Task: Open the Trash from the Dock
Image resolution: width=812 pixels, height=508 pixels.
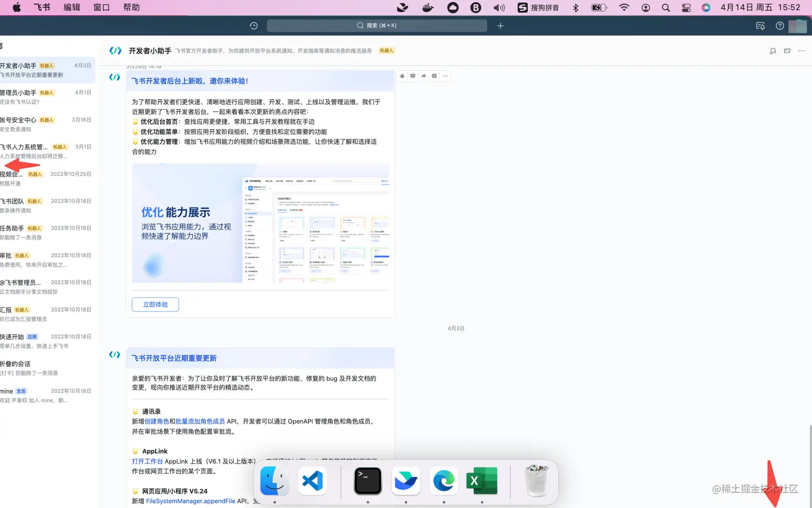Action: tap(537, 481)
